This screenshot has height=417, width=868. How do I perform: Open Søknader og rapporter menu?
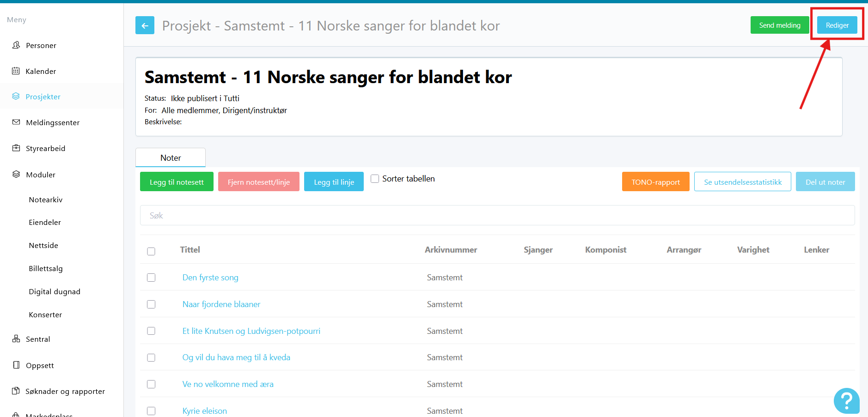coord(65,391)
